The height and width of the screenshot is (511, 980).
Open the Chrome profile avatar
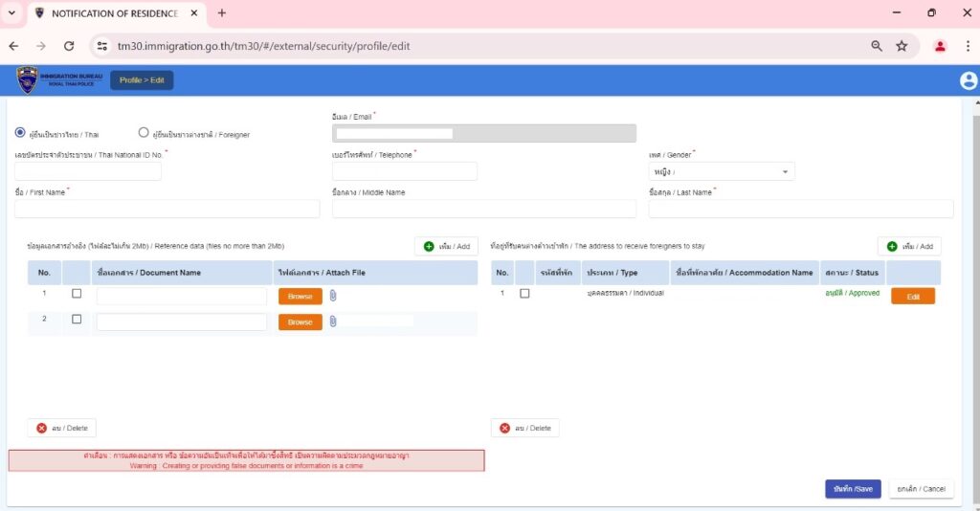(x=940, y=46)
